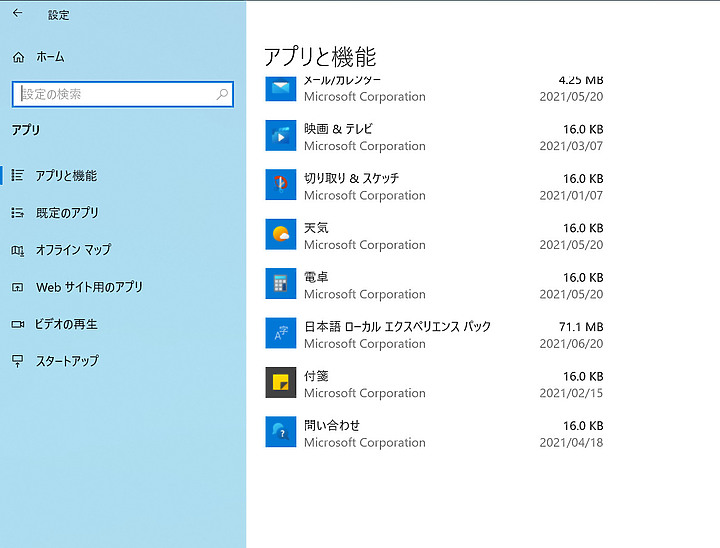Select 日本語 ローカル エクスペリエンス パック name

point(397,327)
